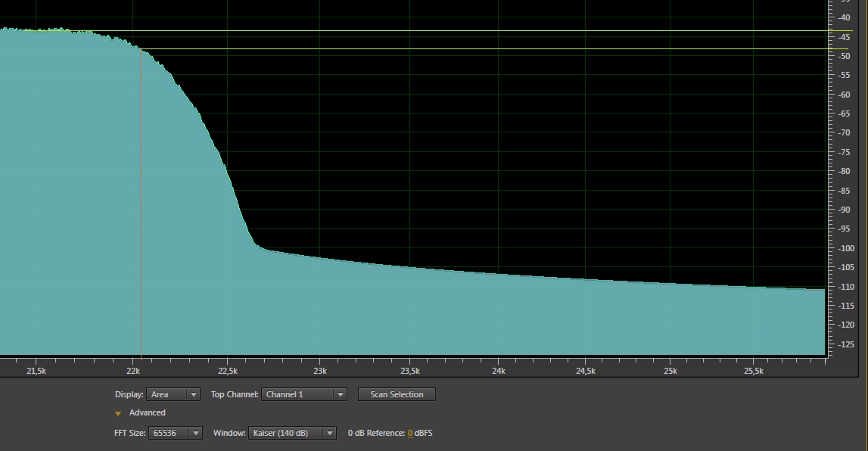The image size is (868, 451).
Task: Click the Advanced label
Action: (147, 412)
